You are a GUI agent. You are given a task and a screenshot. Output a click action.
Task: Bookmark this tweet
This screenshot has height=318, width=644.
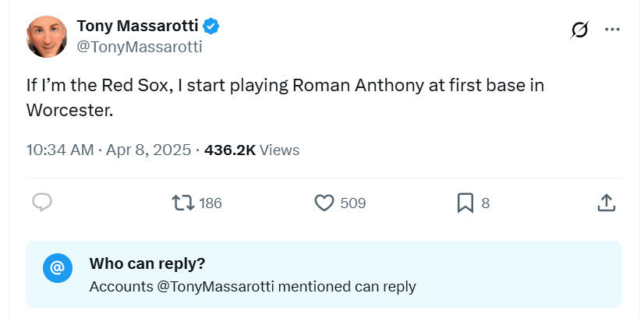465,203
